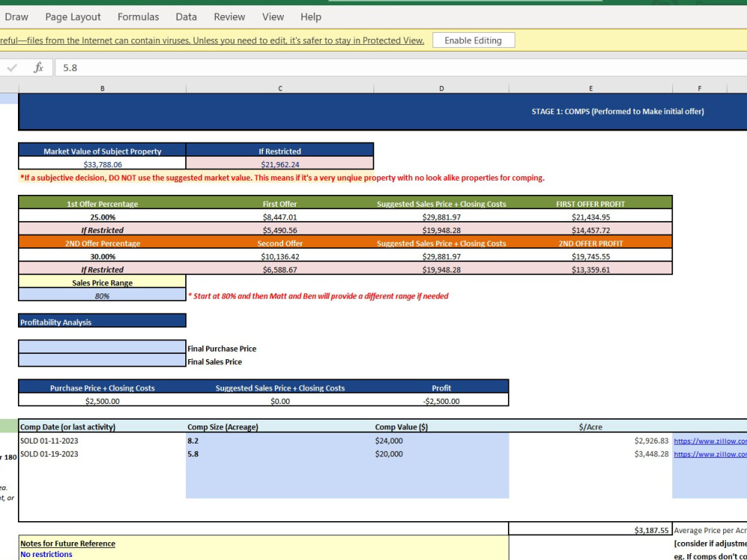The image size is (747, 560).
Task: Open the Help tab
Action: coord(311,16)
